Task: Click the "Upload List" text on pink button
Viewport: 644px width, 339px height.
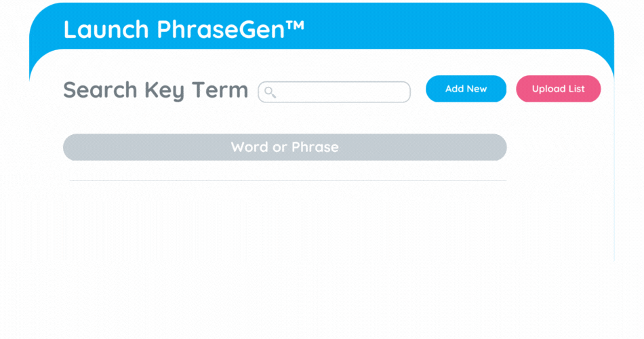Action: 558,89
